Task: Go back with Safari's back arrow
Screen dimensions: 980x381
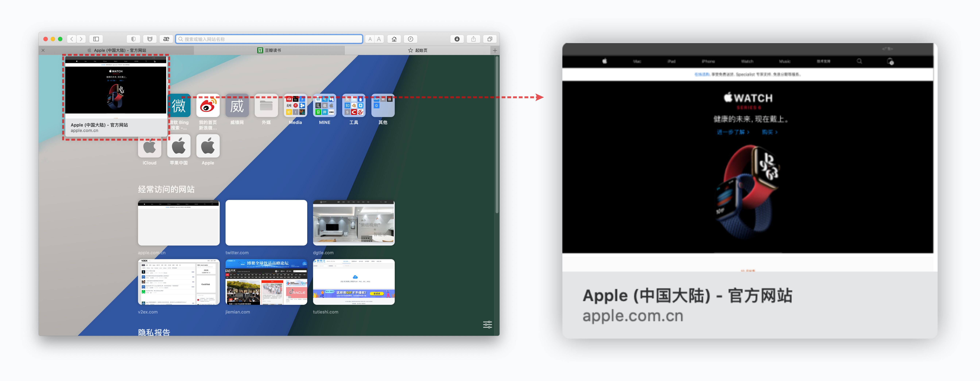Action: 71,39
